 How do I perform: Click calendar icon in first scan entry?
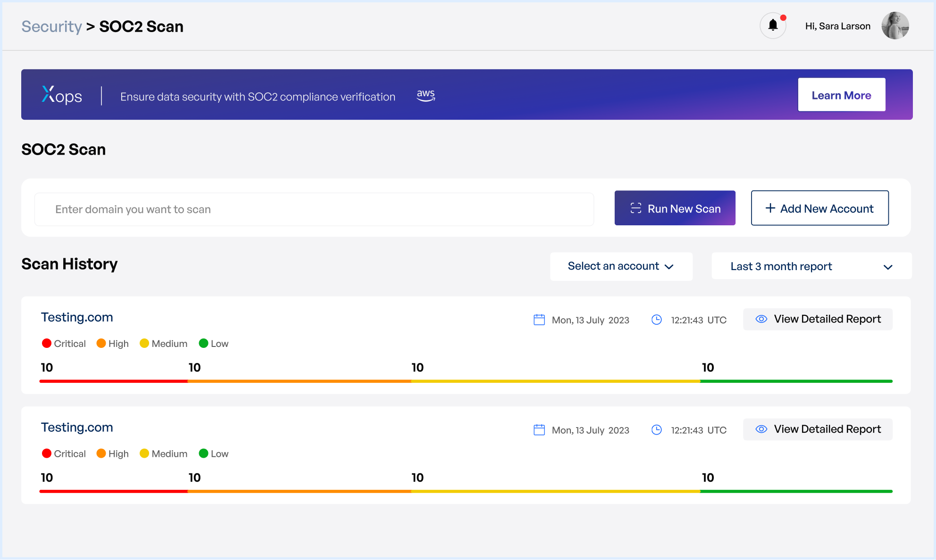coord(539,320)
